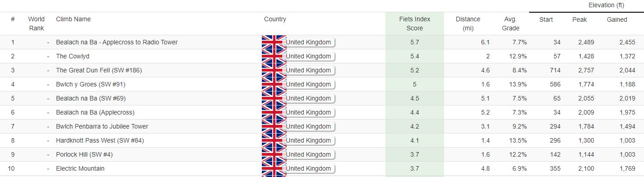Image resolution: width=644 pixels, height=177 pixels.
Task: Sort by World Rank column header
Action: coord(36,24)
